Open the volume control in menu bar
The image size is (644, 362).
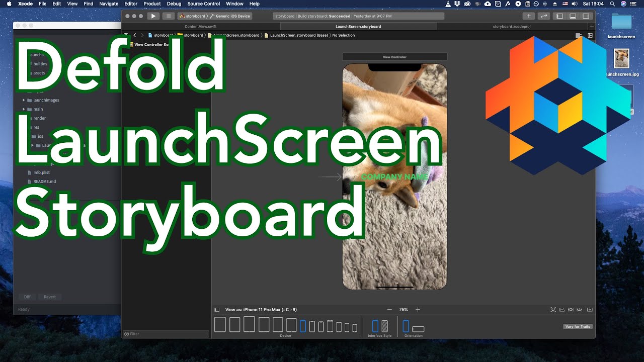coord(575,4)
